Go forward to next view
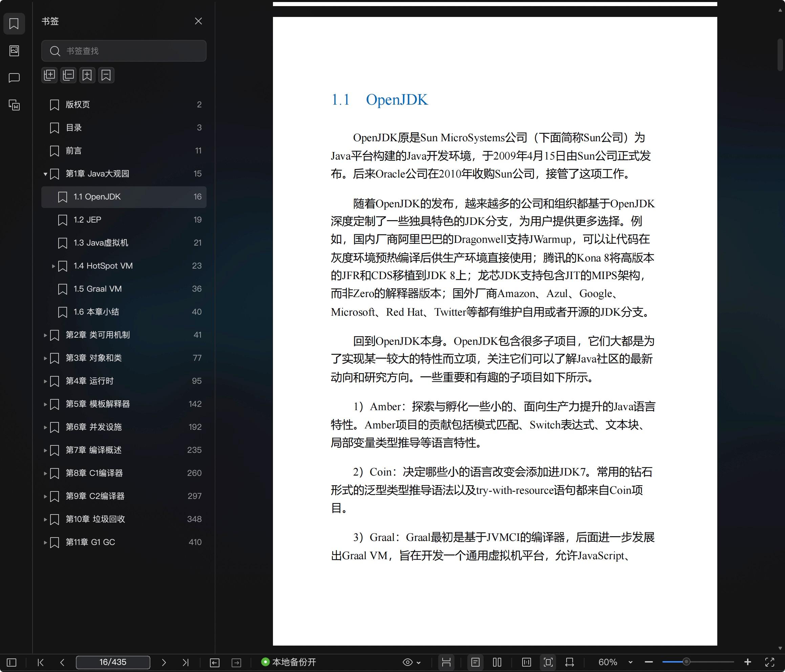 point(236,662)
